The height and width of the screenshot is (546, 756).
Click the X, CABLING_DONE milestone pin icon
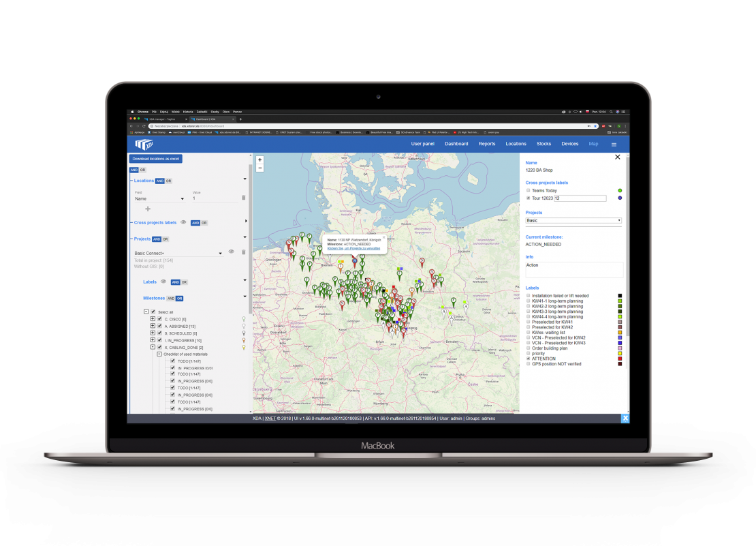tap(243, 347)
